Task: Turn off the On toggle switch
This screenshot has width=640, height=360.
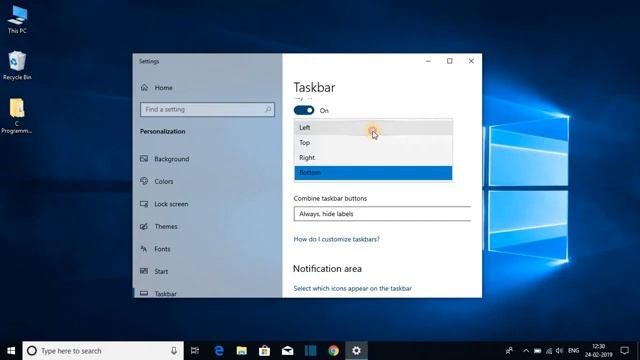Action: [304, 110]
